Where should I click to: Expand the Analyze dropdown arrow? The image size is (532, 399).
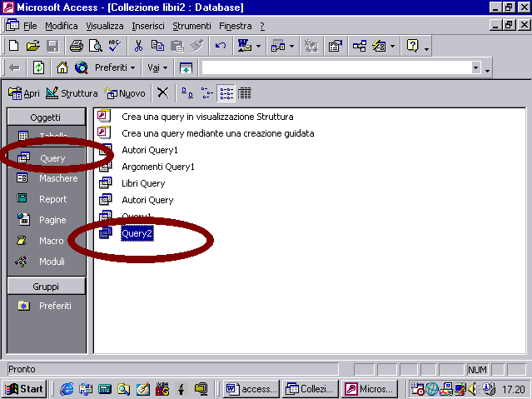pyautogui.click(x=291, y=46)
